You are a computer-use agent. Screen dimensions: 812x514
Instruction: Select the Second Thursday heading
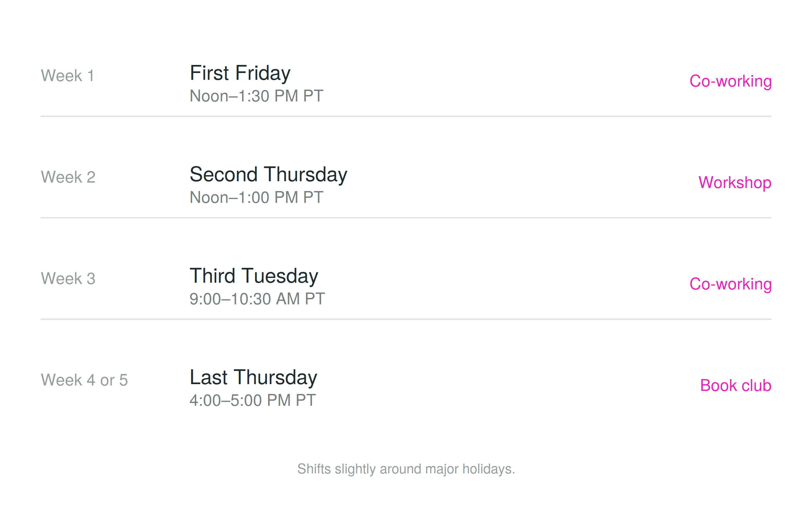(x=268, y=174)
